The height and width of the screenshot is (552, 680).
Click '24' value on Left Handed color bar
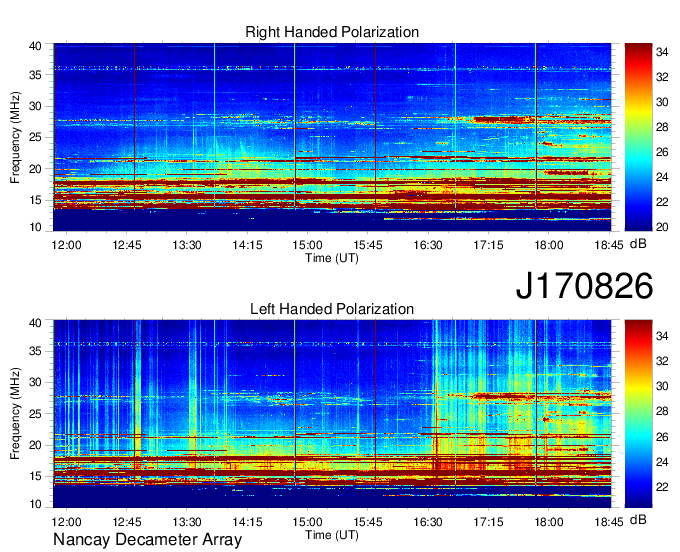pyautogui.click(x=662, y=462)
